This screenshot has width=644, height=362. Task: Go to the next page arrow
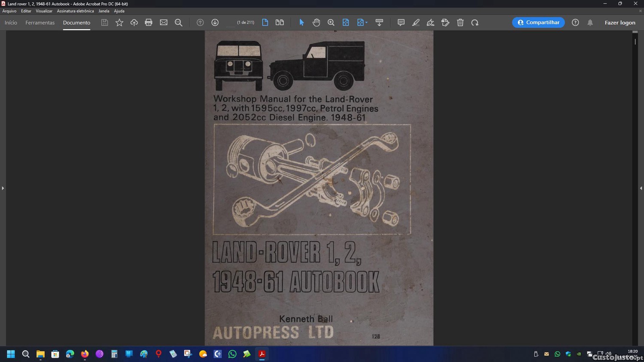coord(215,22)
